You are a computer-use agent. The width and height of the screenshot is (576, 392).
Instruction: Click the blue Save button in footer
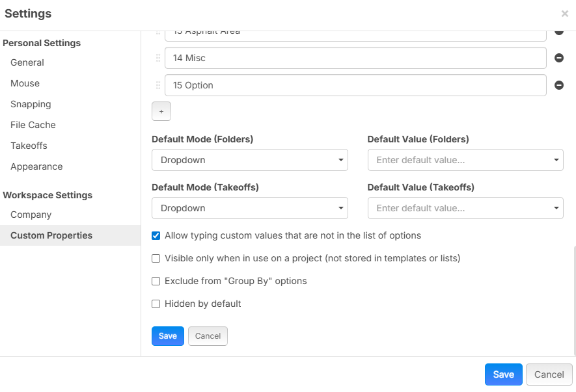coord(503,374)
